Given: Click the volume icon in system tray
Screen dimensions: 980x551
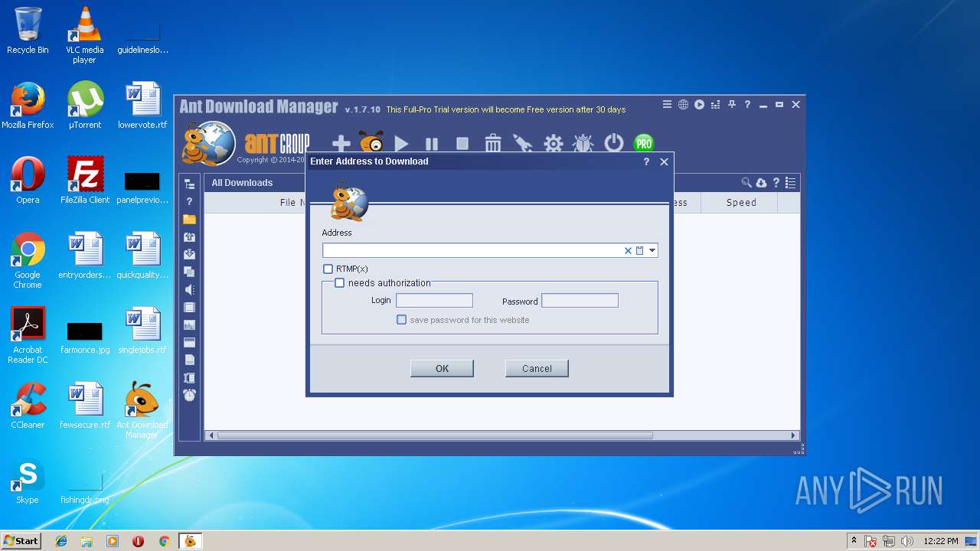Looking at the screenshot, I should pyautogui.click(x=907, y=541).
